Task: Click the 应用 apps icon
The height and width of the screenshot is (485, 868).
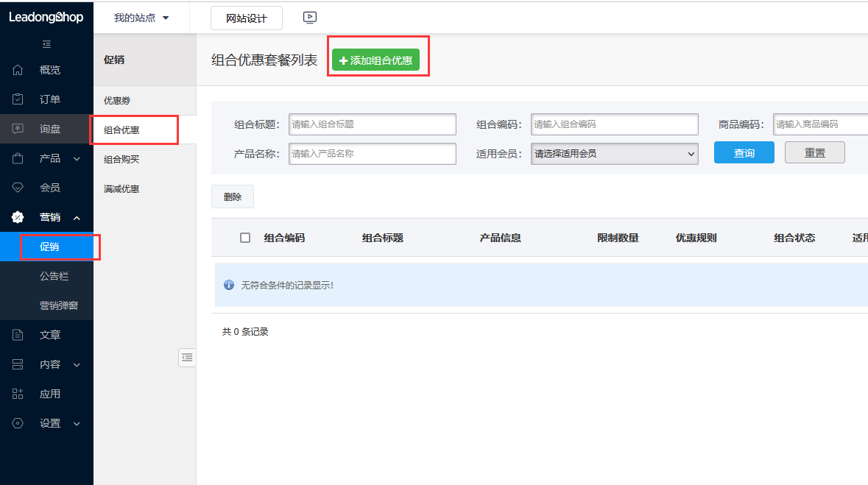Action: click(18, 394)
